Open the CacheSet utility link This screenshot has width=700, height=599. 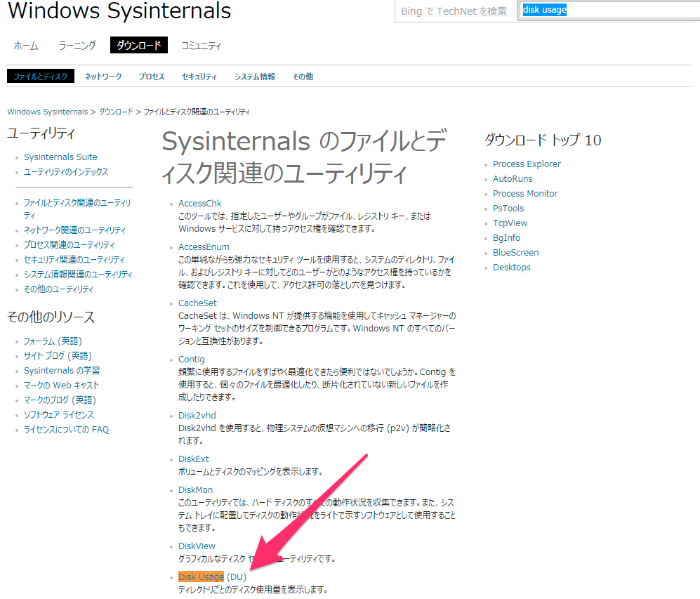tap(198, 303)
